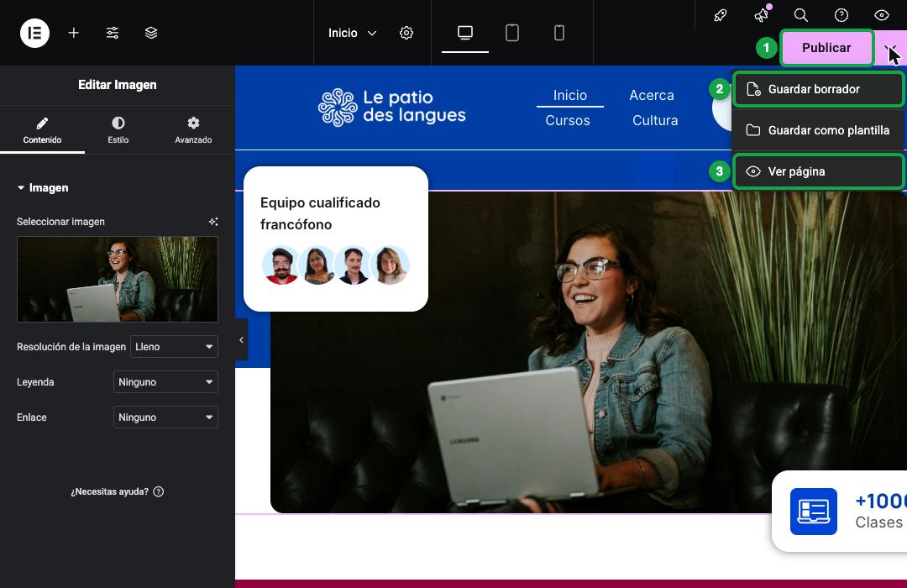Open the Leyenda dropdown
Screen dimensions: 907x588
click(x=165, y=382)
